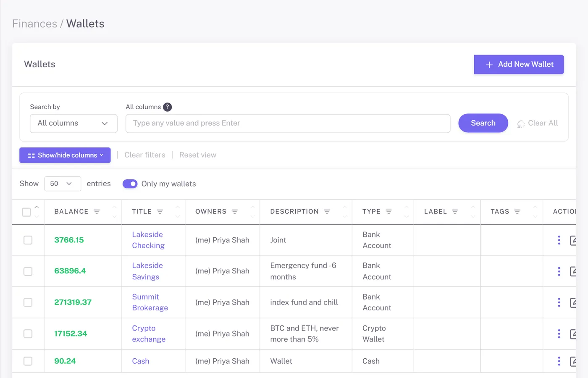Click edit icon for Crypto exchange row
The image size is (588, 378).
coord(573,334)
